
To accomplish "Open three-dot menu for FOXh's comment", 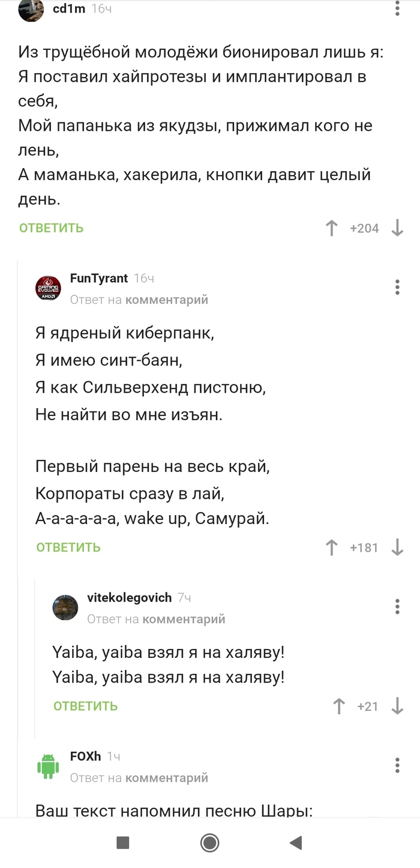I will [x=397, y=765].
